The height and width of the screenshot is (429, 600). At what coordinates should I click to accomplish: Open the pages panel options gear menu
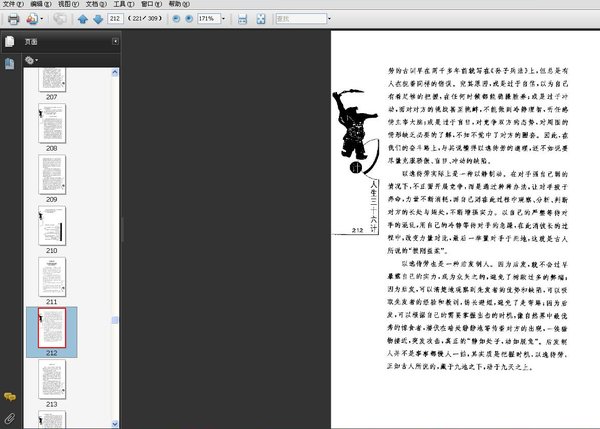coord(31,60)
